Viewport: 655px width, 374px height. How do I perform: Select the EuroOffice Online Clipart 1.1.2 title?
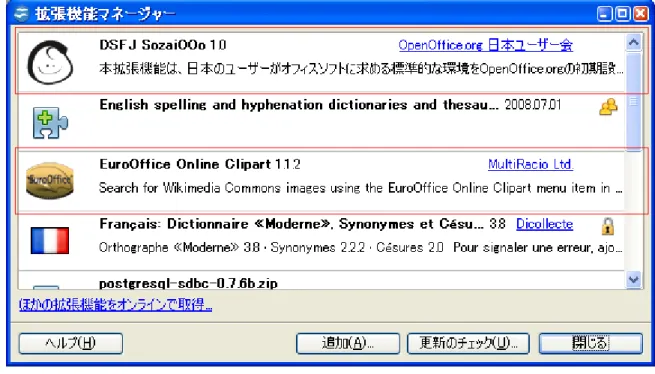pos(200,164)
